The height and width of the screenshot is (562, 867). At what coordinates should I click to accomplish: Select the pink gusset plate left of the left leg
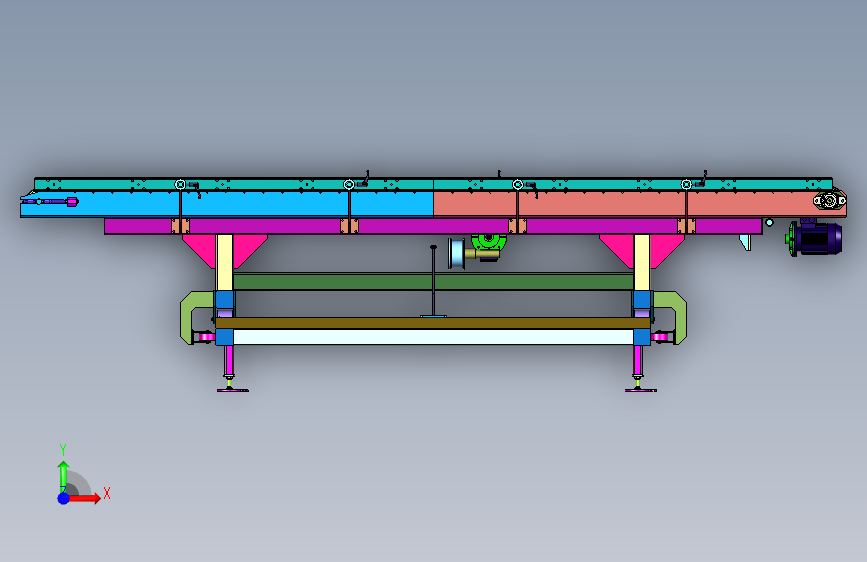click(x=199, y=249)
